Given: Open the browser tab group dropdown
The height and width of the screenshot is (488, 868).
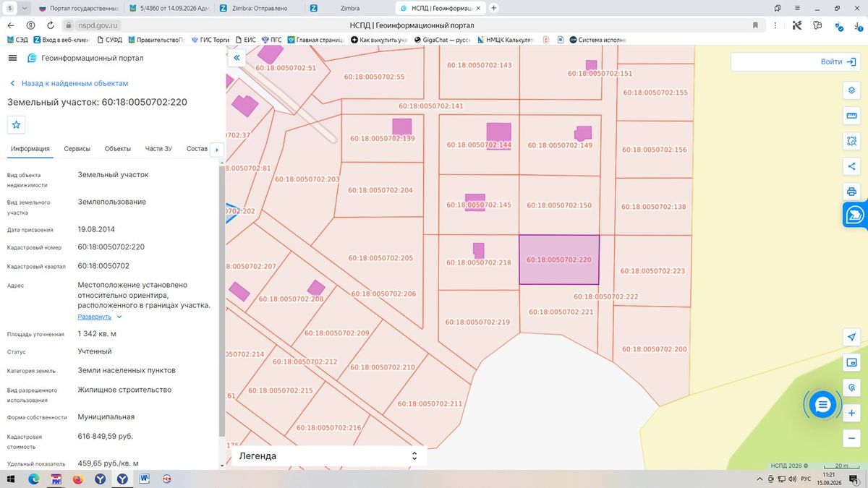Looking at the screenshot, I should point(25,8).
